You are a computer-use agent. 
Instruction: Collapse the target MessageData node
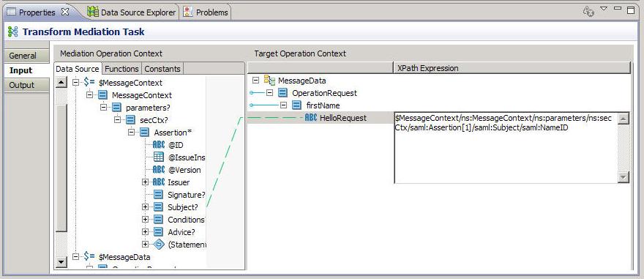tap(256, 80)
